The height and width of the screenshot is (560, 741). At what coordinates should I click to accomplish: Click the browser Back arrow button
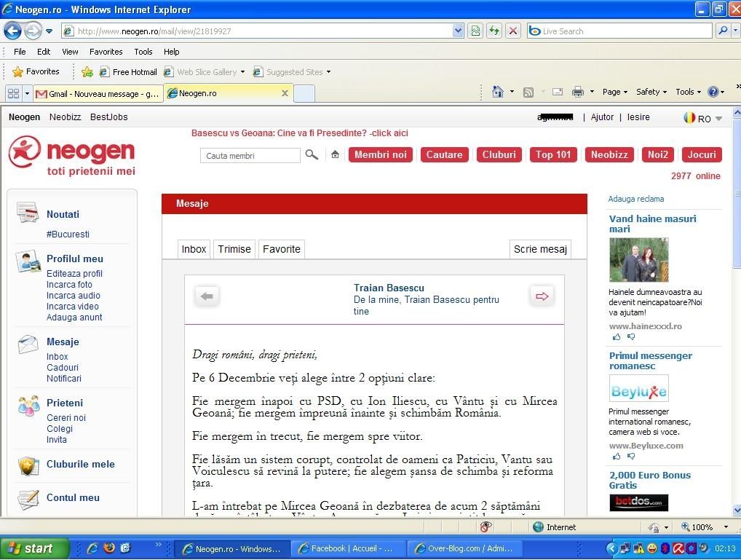[13, 31]
